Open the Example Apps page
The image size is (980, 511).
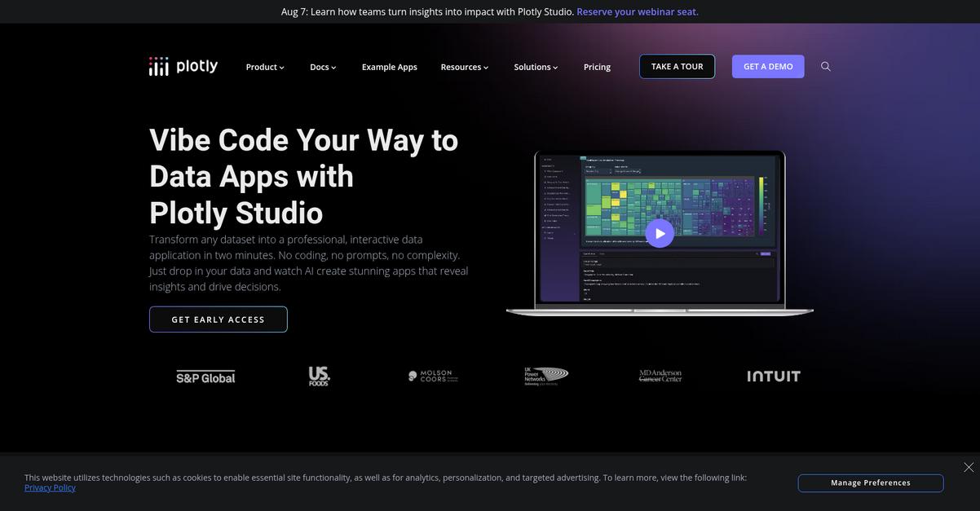390,67
